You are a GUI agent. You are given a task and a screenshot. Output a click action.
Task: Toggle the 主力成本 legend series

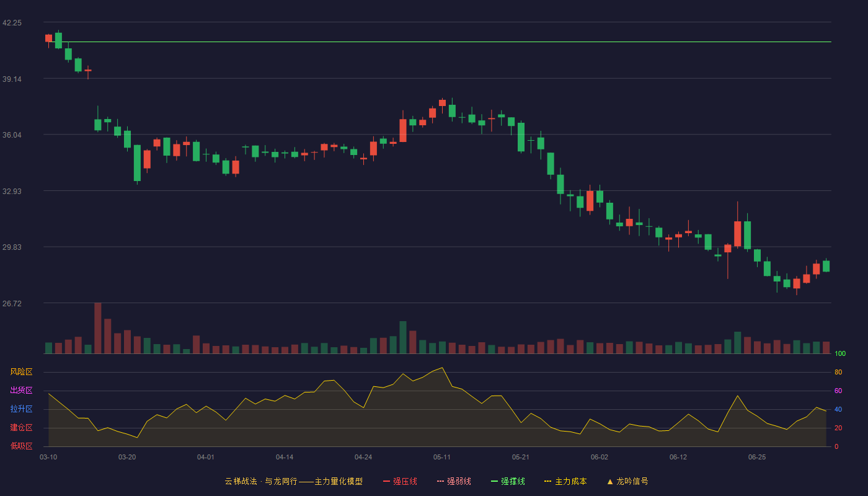coord(565,481)
